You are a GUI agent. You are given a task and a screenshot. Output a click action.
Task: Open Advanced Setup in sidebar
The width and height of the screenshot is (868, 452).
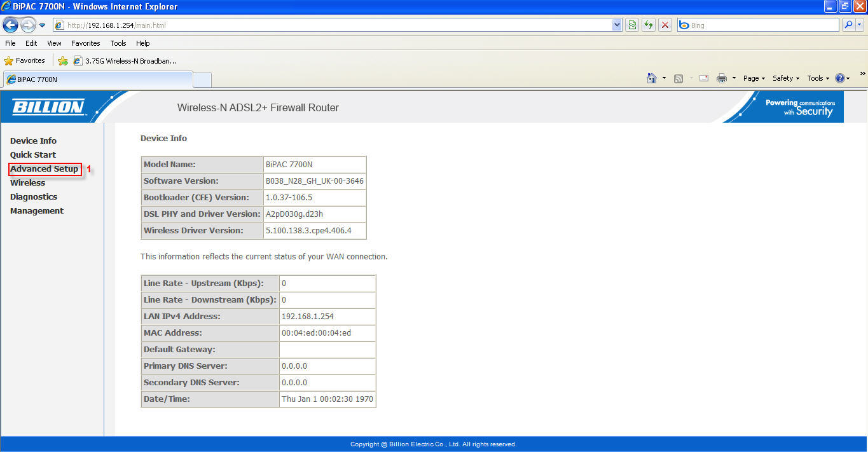click(x=45, y=169)
